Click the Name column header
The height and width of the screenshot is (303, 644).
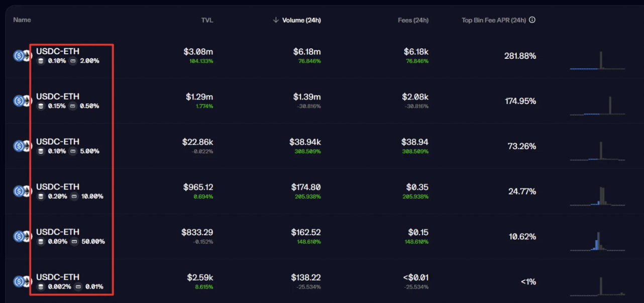(x=22, y=20)
